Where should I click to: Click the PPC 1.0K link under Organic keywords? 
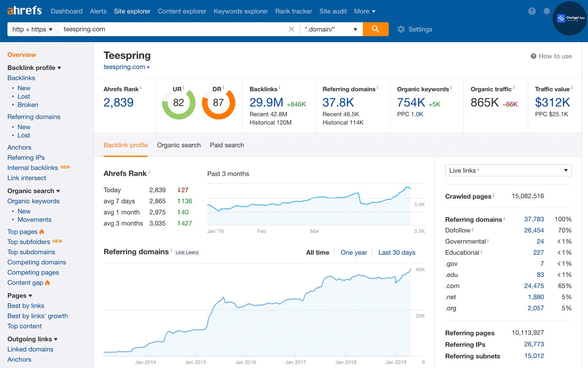pyautogui.click(x=417, y=114)
